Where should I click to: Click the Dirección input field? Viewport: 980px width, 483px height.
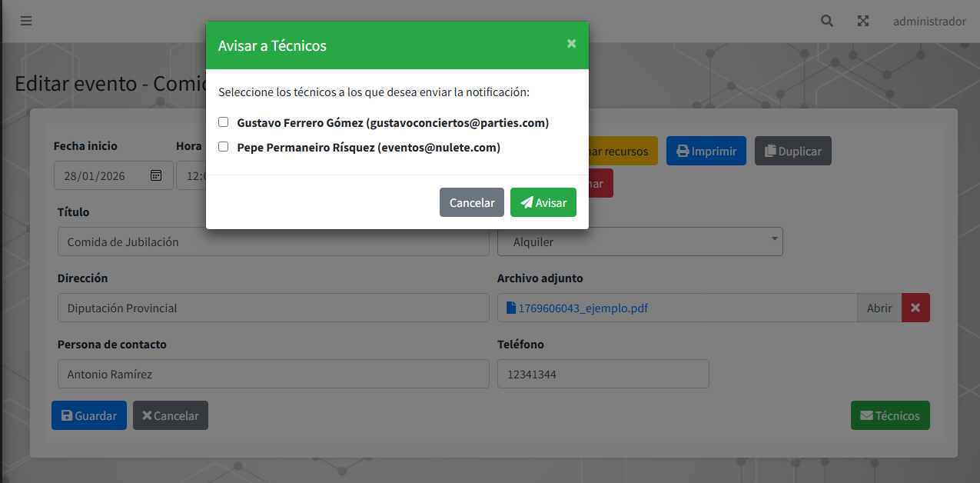tap(273, 308)
